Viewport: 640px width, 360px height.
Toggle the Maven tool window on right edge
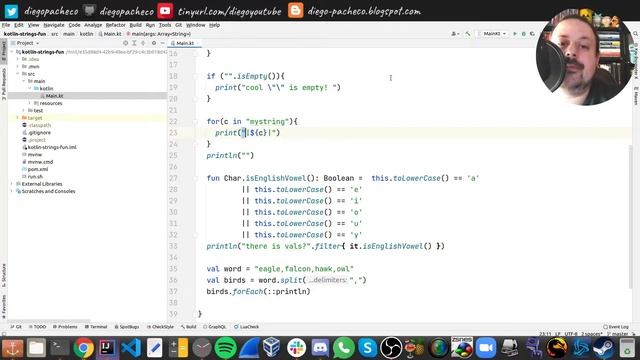[636, 96]
